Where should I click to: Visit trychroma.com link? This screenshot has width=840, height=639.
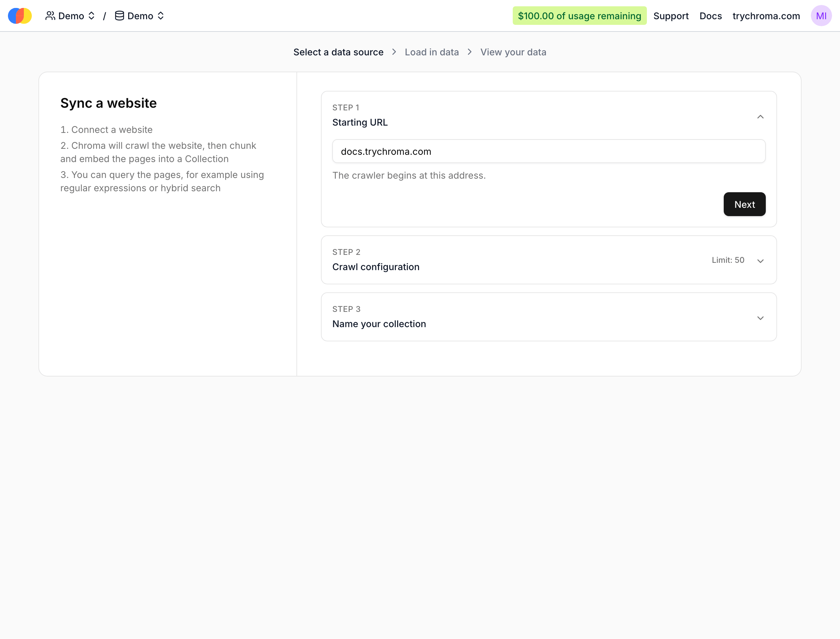[766, 16]
